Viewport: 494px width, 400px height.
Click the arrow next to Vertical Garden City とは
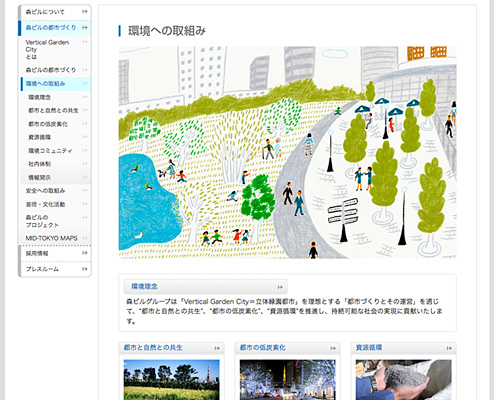pyautogui.click(x=85, y=42)
